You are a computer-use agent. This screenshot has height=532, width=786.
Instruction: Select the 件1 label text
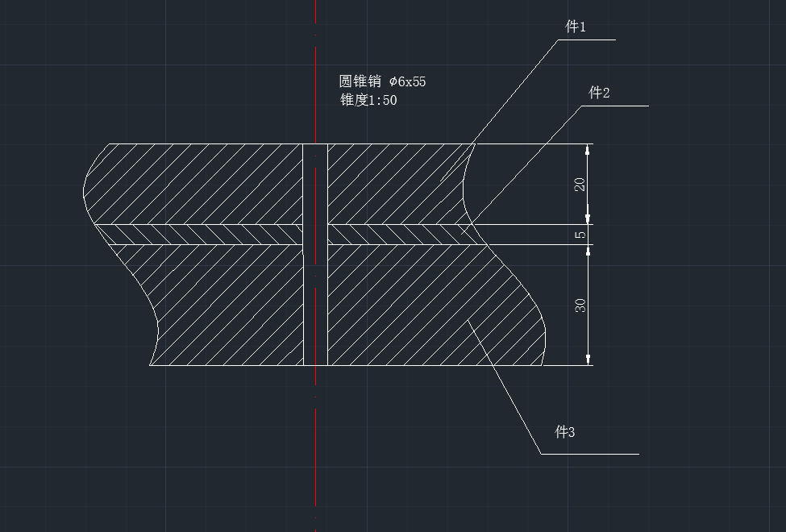click(575, 27)
